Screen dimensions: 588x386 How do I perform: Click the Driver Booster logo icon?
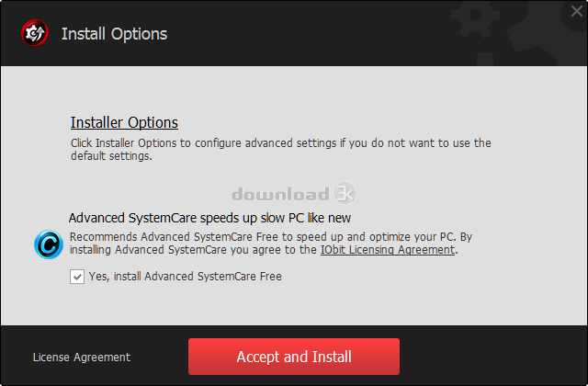[x=35, y=33]
